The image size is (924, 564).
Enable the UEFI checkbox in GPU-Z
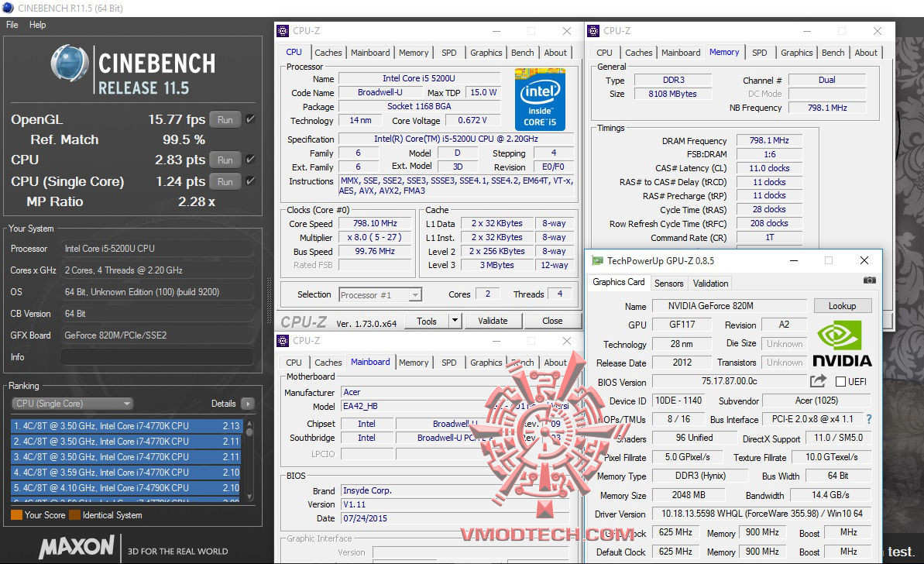pos(841,381)
